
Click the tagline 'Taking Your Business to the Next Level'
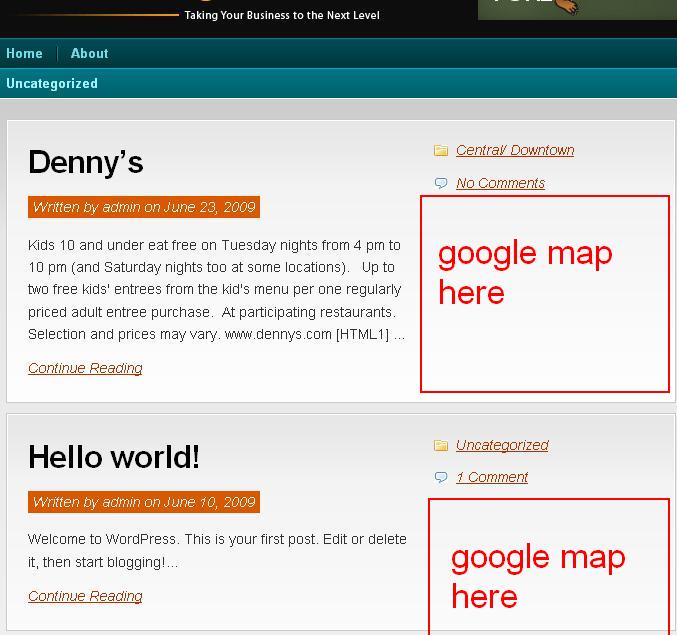point(282,16)
